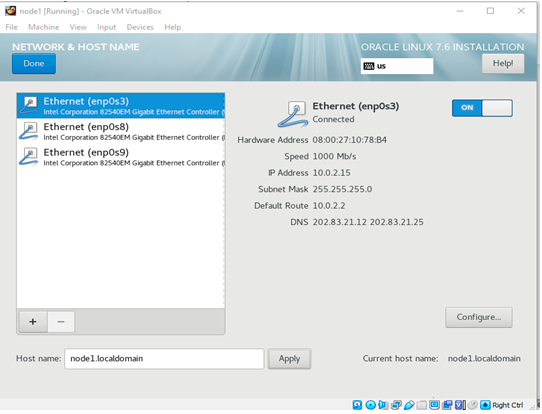
Task: Select Ethernet (enp0s3) in device list
Action: pyautogui.click(x=121, y=106)
